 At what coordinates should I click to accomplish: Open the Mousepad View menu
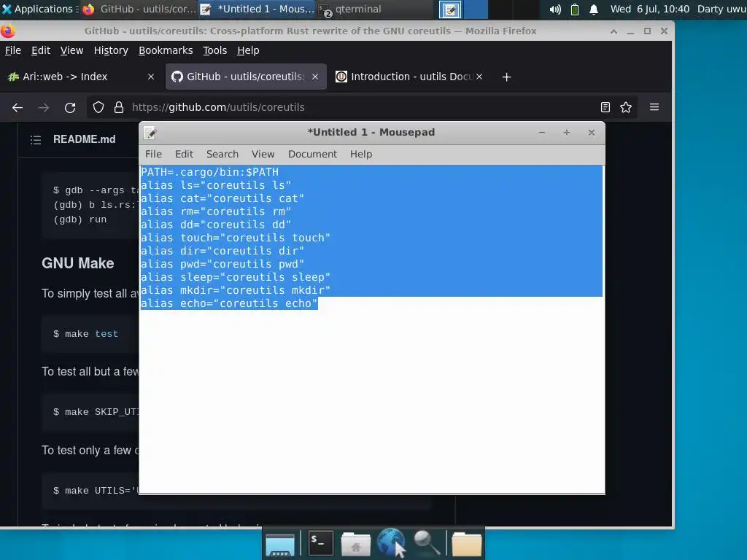pos(263,154)
